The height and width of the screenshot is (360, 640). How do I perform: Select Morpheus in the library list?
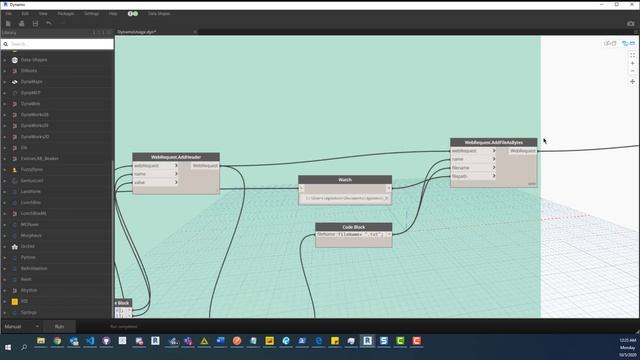[31, 236]
